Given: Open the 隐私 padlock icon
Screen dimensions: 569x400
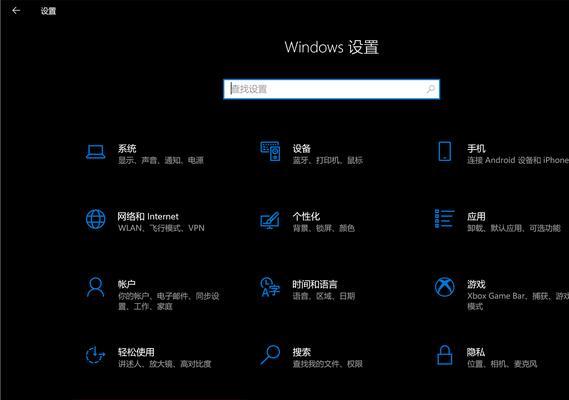Looking at the screenshot, I should 445,355.
